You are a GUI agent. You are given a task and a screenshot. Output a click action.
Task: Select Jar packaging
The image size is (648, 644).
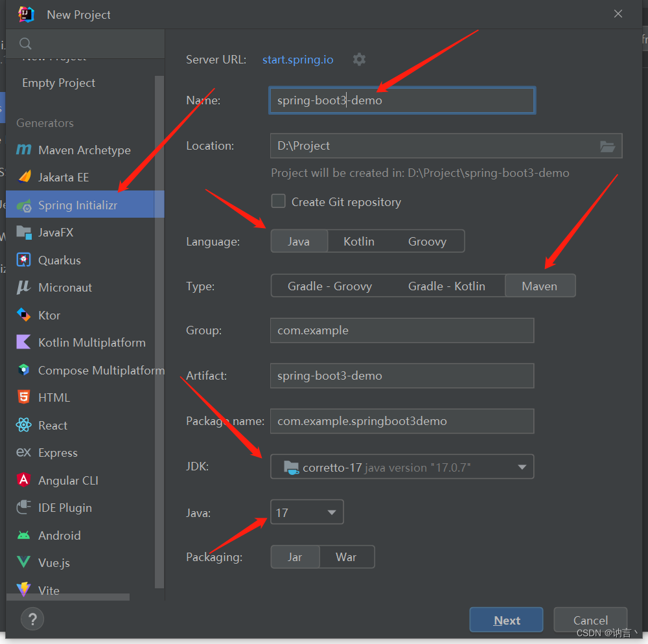tap(295, 557)
